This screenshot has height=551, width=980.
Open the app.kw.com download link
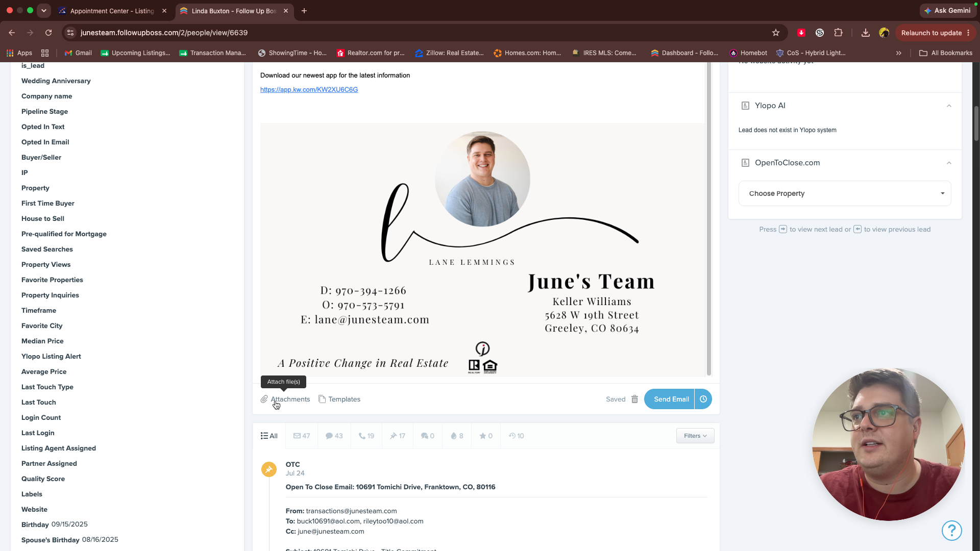pos(309,90)
